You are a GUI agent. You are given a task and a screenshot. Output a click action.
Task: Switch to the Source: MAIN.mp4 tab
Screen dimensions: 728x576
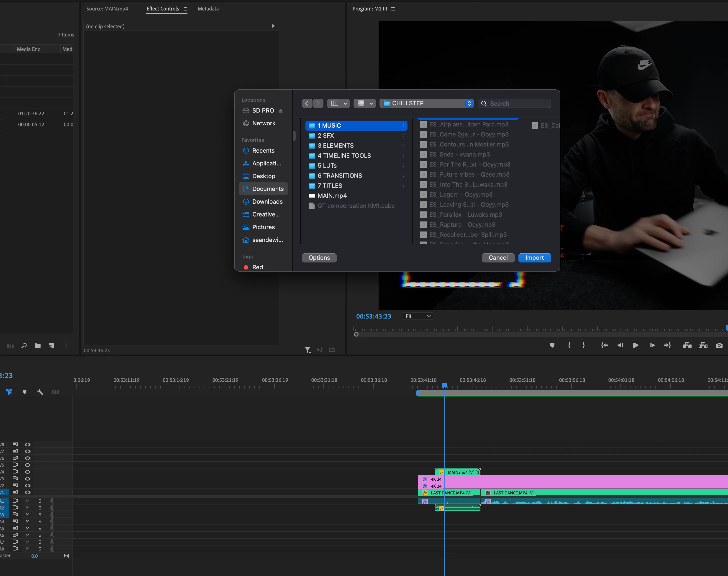107,9
